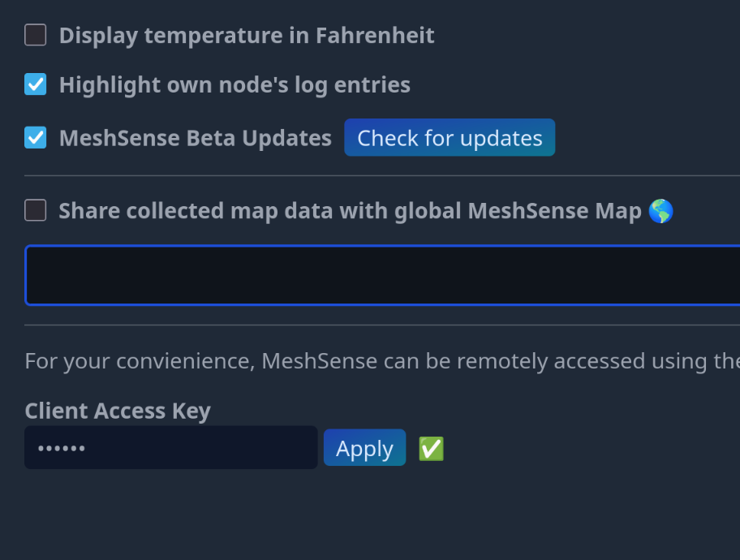Click the globe emoji after MeshSense Map

pos(661,211)
